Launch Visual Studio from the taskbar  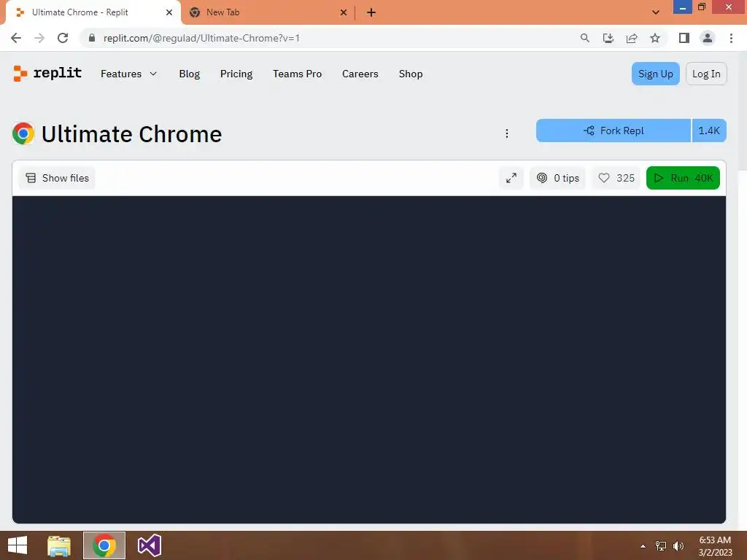[x=149, y=545]
